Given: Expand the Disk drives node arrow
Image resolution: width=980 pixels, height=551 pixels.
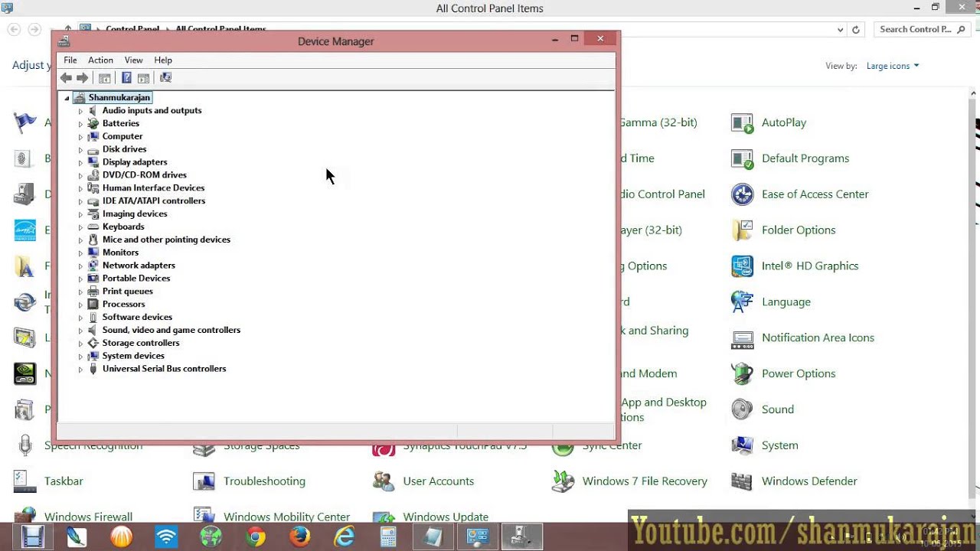Looking at the screenshot, I should [80, 150].
